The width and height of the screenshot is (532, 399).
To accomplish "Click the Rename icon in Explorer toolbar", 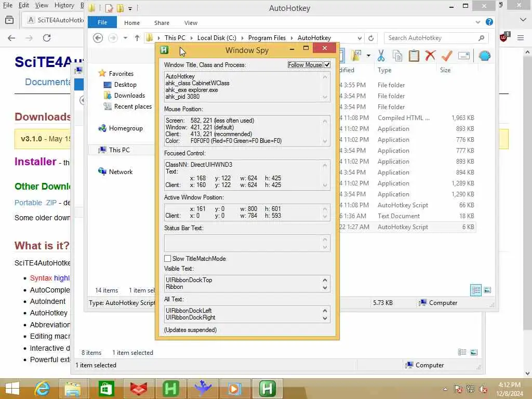I will (x=464, y=56).
